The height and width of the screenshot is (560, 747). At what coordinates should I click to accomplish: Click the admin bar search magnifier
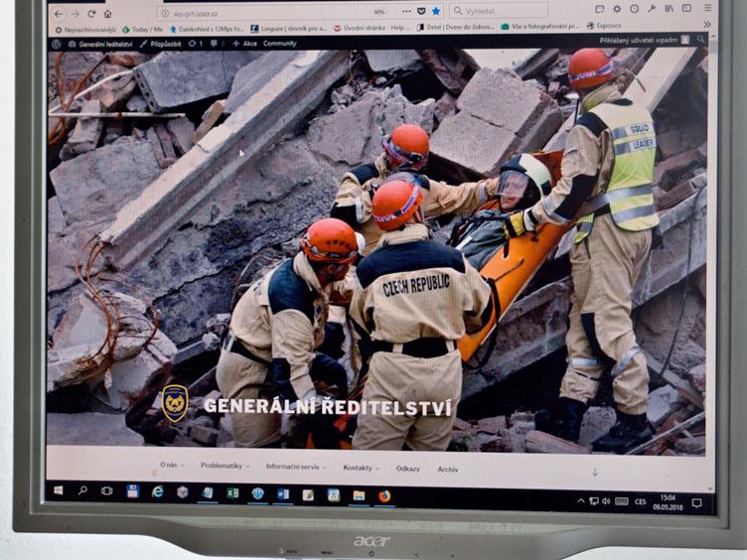click(700, 40)
